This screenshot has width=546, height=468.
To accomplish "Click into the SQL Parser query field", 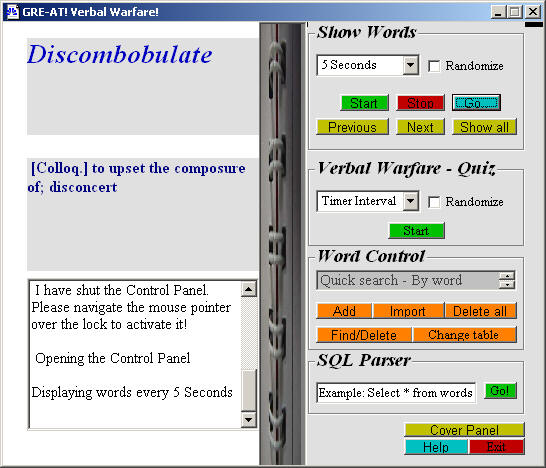I will 396,393.
